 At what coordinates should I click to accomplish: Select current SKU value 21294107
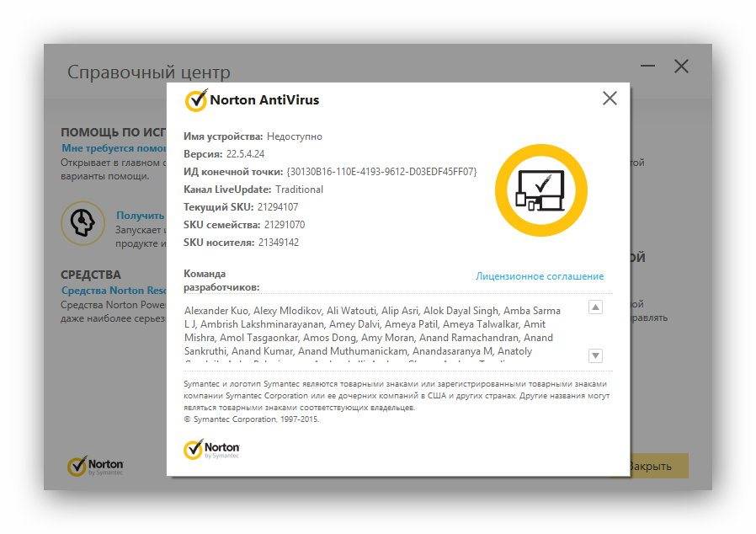pyautogui.click(x=278, y=207)
